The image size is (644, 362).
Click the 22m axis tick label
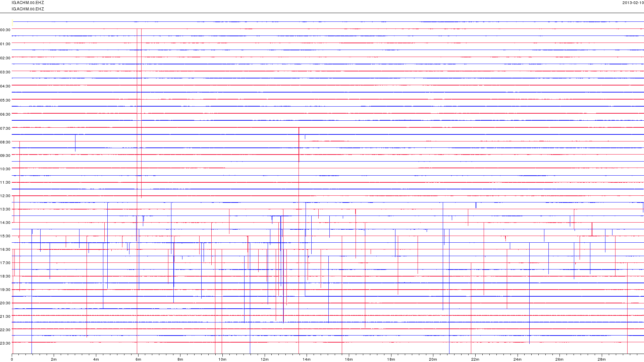[x=475, y=359]
